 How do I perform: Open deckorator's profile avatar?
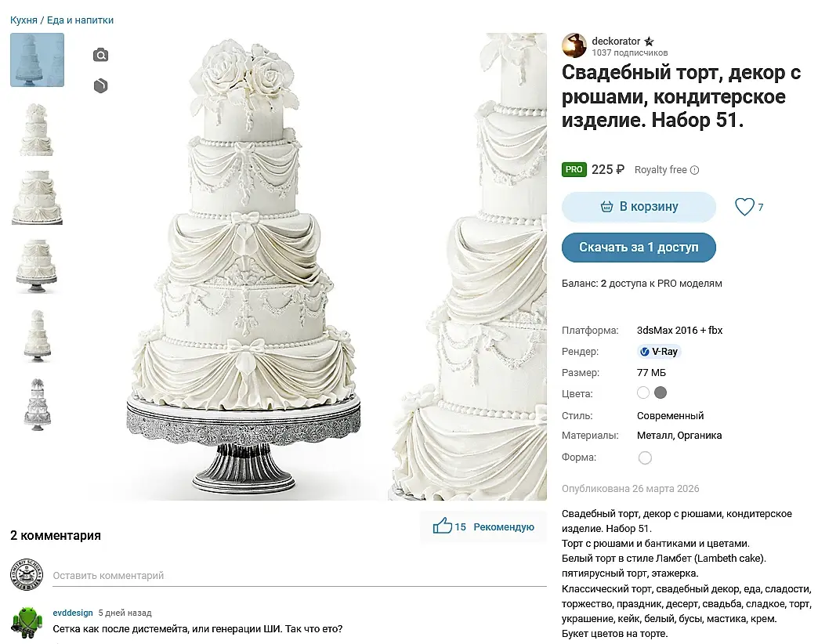point(574,45)
